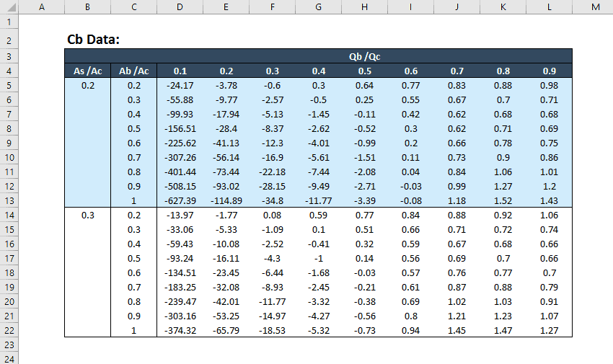Select column H header

point(364,7)
